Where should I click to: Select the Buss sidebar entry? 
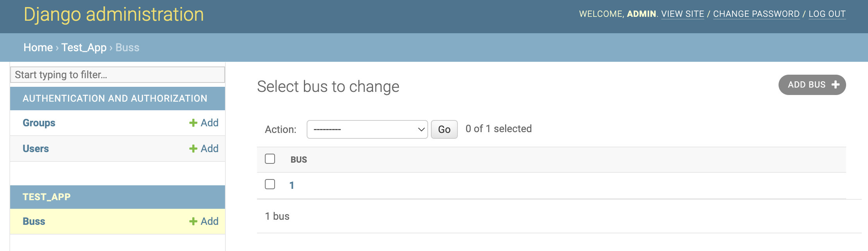(34, 221)
